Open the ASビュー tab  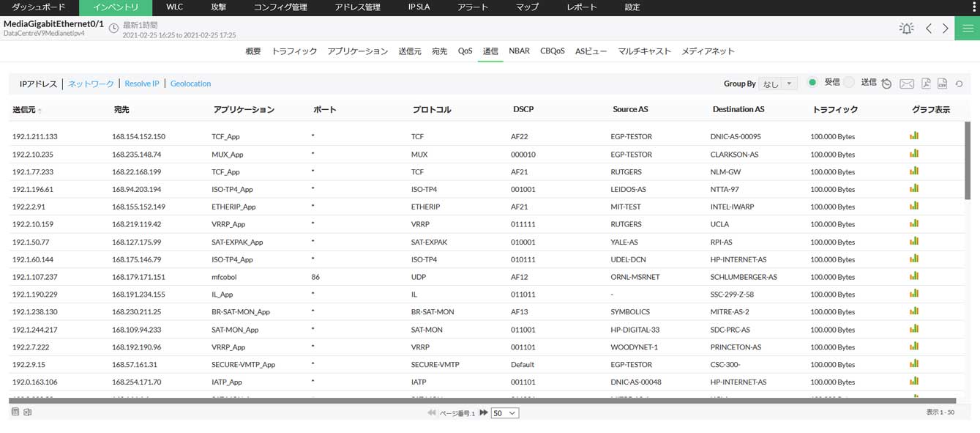point(591,51)
